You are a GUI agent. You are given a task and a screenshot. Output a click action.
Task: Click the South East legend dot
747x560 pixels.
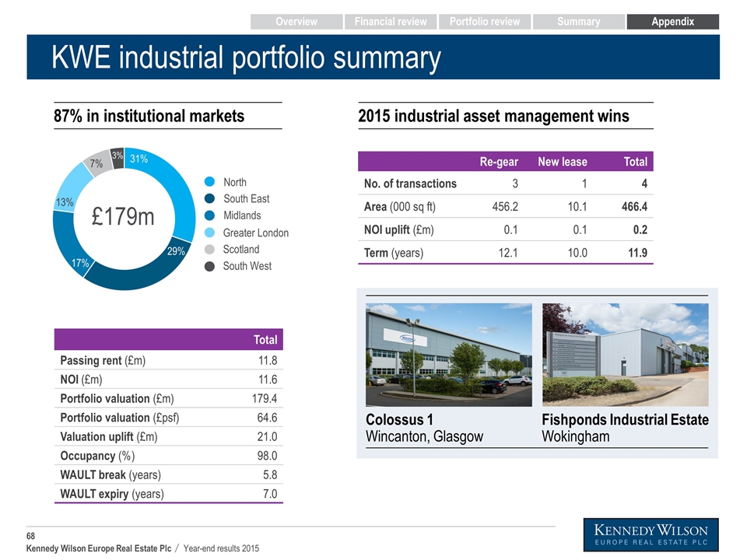tap(209, 198)
